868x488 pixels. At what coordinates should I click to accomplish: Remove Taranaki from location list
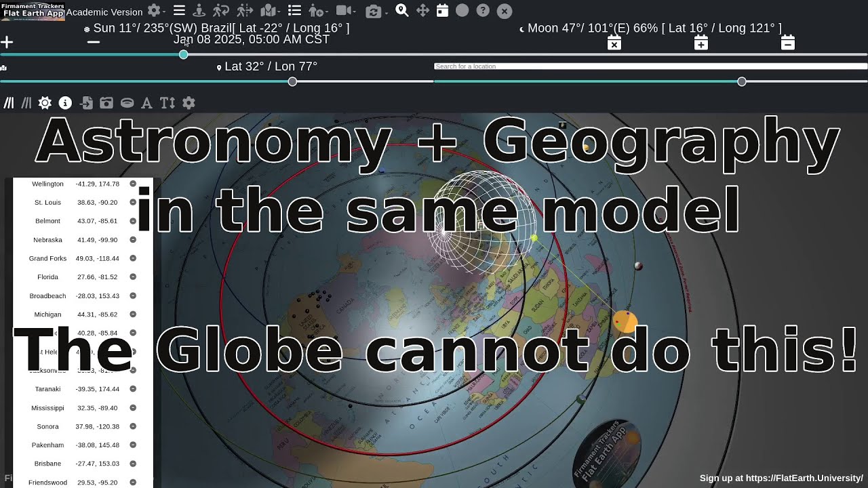(133, 389)
